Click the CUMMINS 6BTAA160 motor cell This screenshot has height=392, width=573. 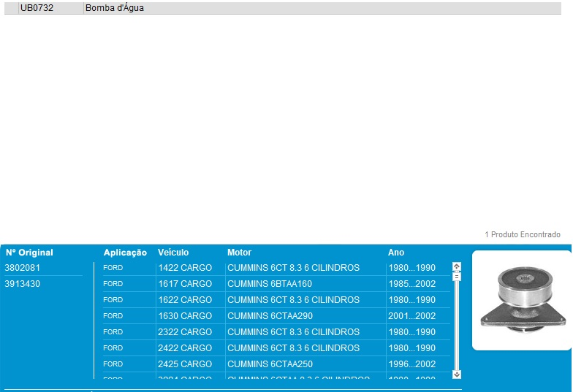click(x=270, y=284)
